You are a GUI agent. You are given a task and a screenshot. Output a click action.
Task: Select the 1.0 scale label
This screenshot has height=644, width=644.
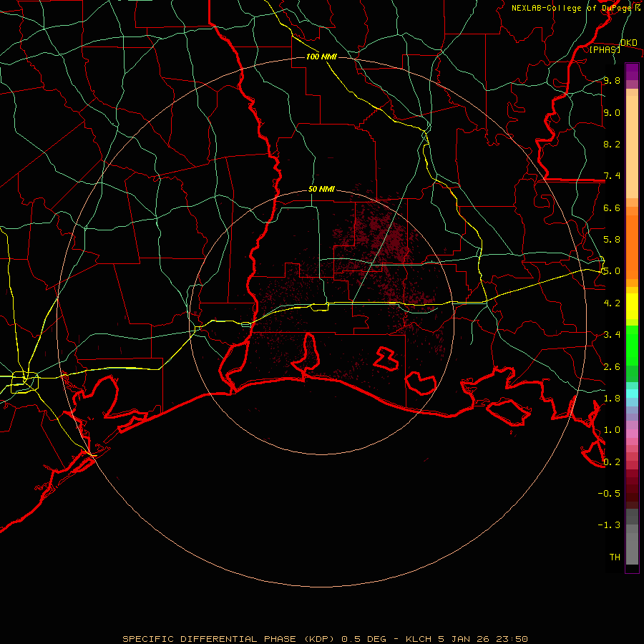tap(612, 429)
